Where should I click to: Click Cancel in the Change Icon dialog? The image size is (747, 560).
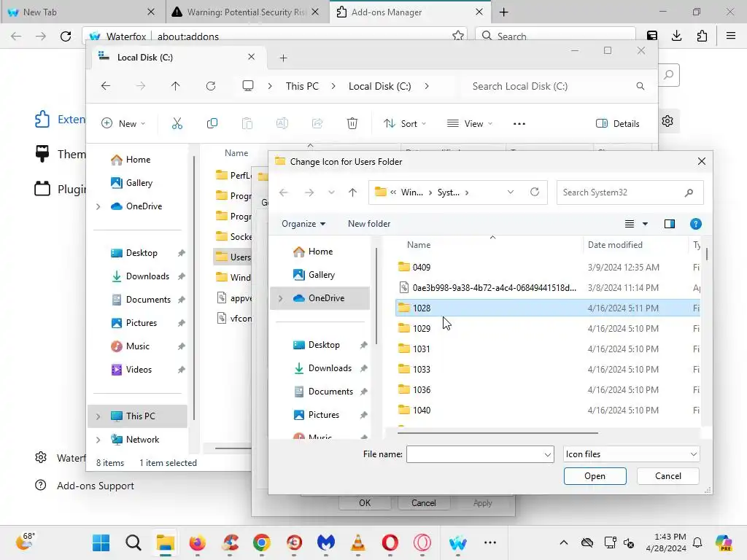click(668, 476)
